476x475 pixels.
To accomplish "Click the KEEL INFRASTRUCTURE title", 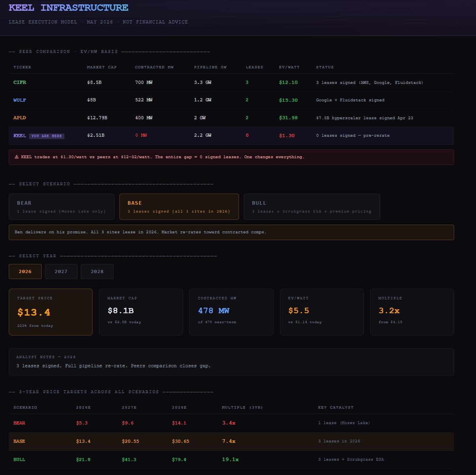I will [69, 8].
